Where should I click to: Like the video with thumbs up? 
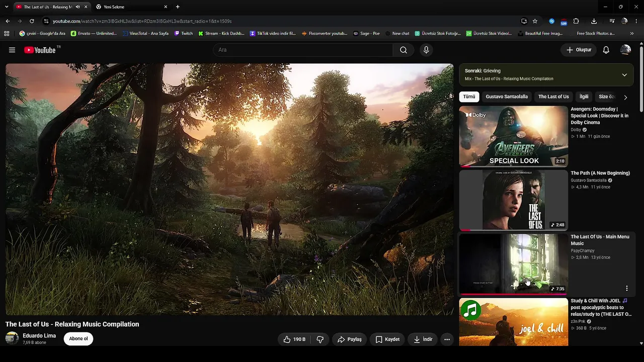pos(294,339)
